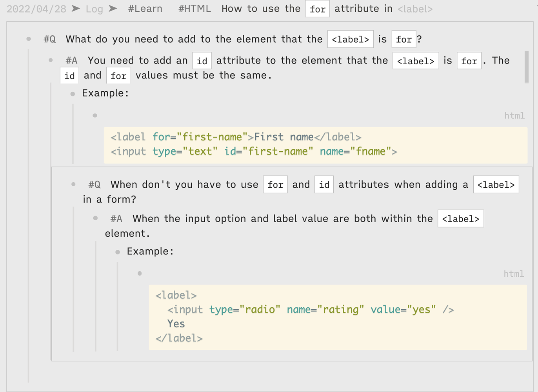Click the bullet beside the 'You need to add an id' answer

coord(51,60)
